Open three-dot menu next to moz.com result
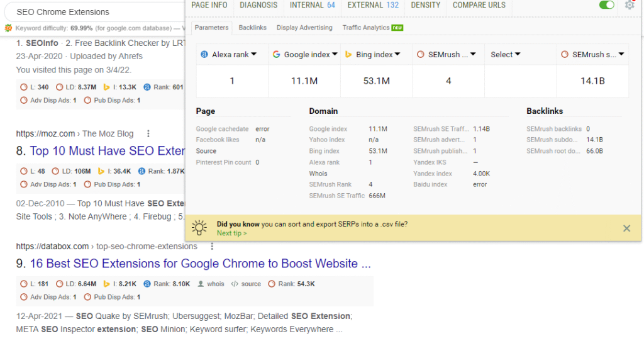The height and width of the screenshot is (341, 644). click(x=148, y=133)
